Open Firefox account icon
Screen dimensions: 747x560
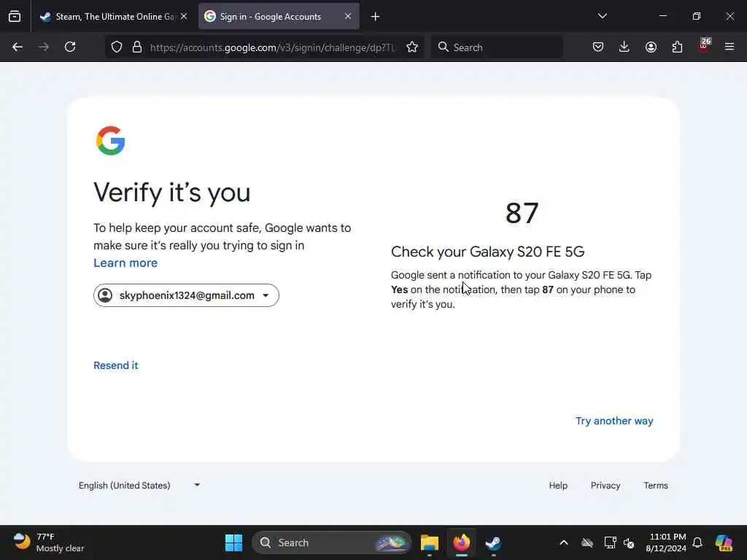point(651,47)
